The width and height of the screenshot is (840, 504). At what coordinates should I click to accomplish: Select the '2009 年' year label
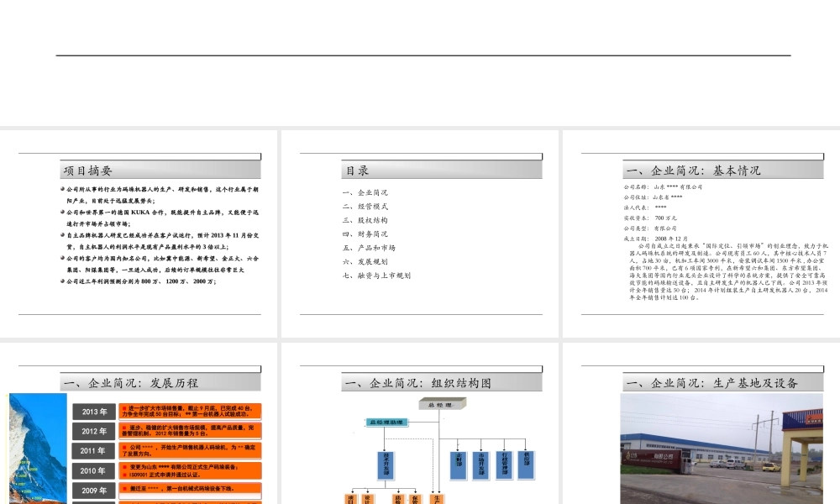click(x=94, y=491)
